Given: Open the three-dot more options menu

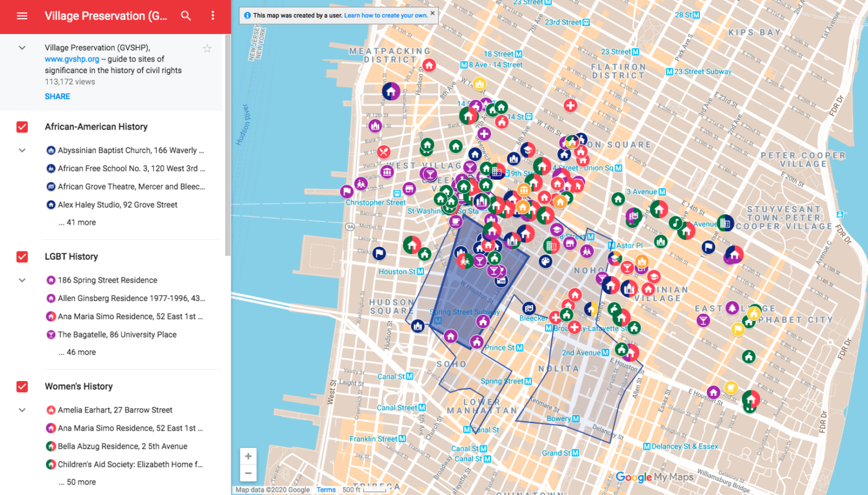Looking at the screenshot, I should point(213,16).
